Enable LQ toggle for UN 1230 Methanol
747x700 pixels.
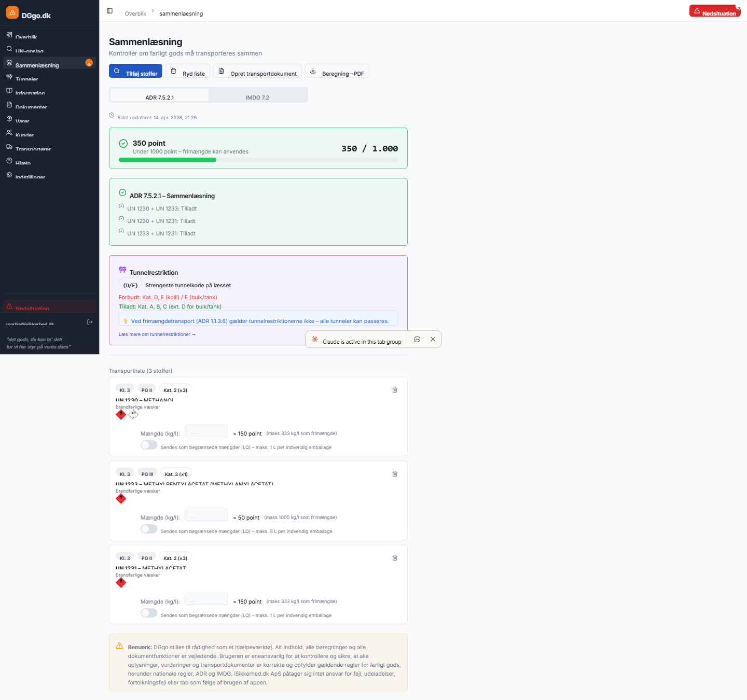coord(149,445)
